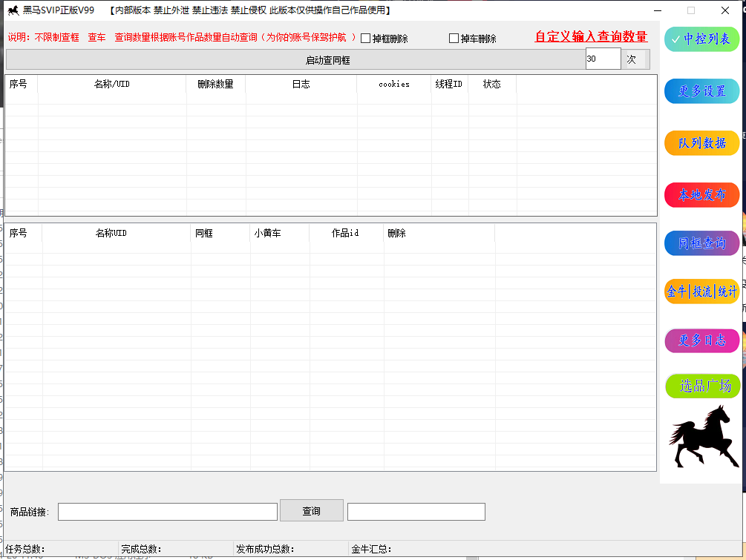Click the 查询 button
The image size is (746, 560).
pyautogui.click(x=311, y=511)
